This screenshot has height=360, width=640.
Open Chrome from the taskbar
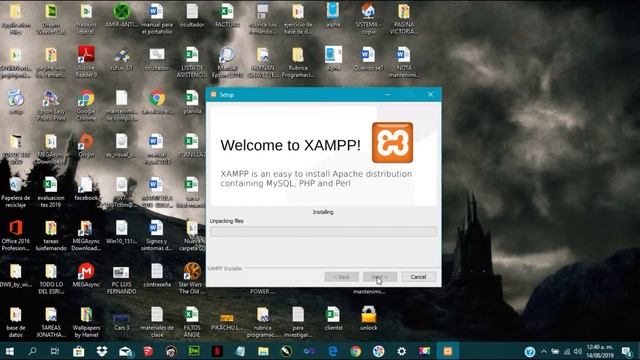(356, 351)
